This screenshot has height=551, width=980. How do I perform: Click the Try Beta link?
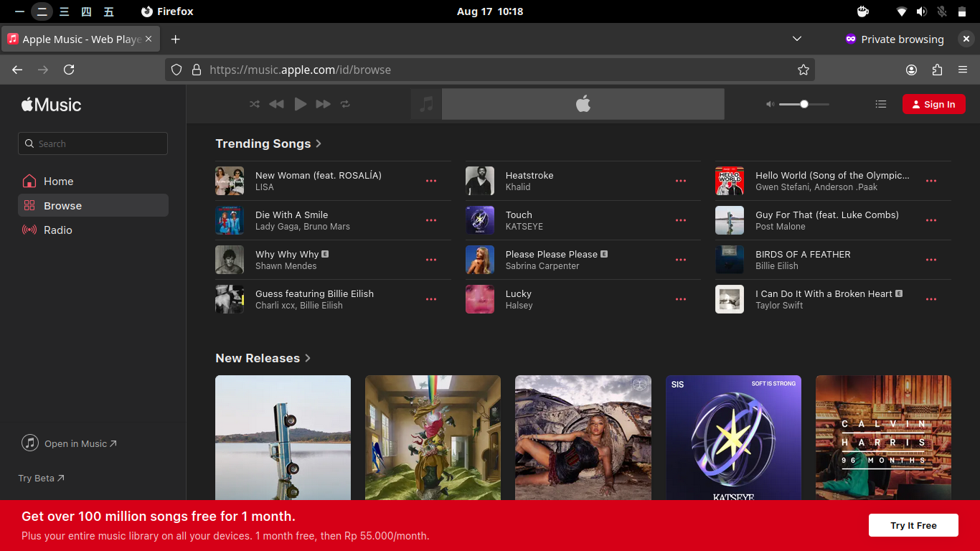coord(41,478)
